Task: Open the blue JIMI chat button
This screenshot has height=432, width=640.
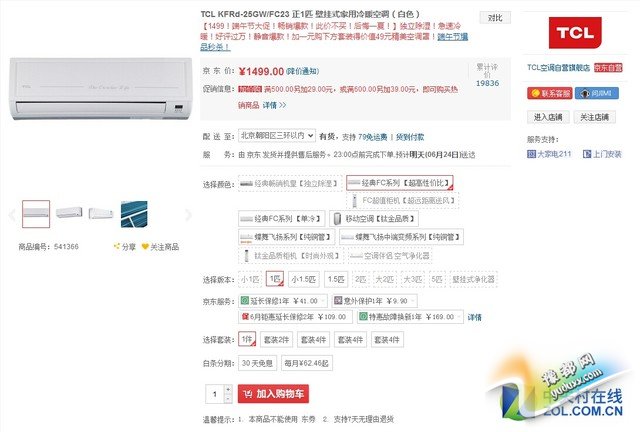Action: pos(597,93)
